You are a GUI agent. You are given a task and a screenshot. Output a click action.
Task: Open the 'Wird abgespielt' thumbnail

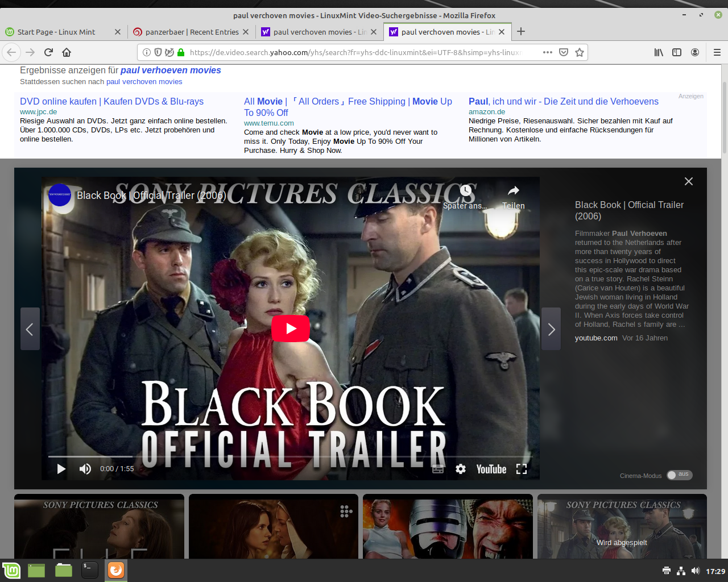(x=622, y=526)
